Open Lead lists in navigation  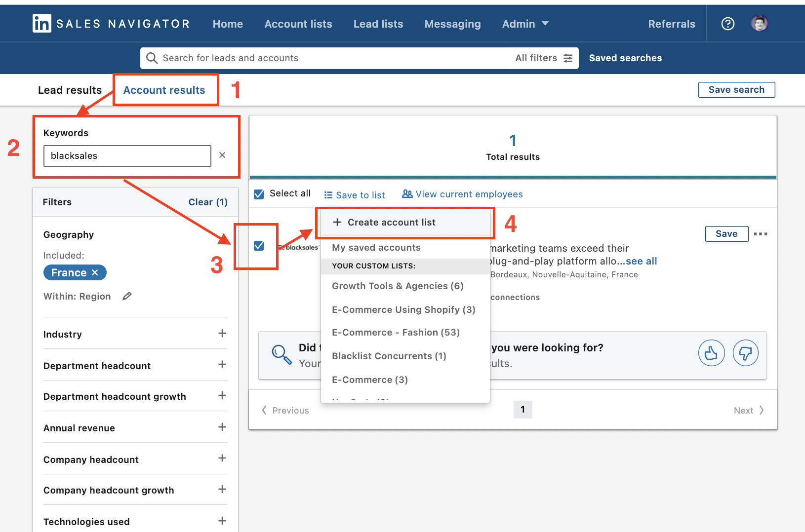(x=378, y=24)
